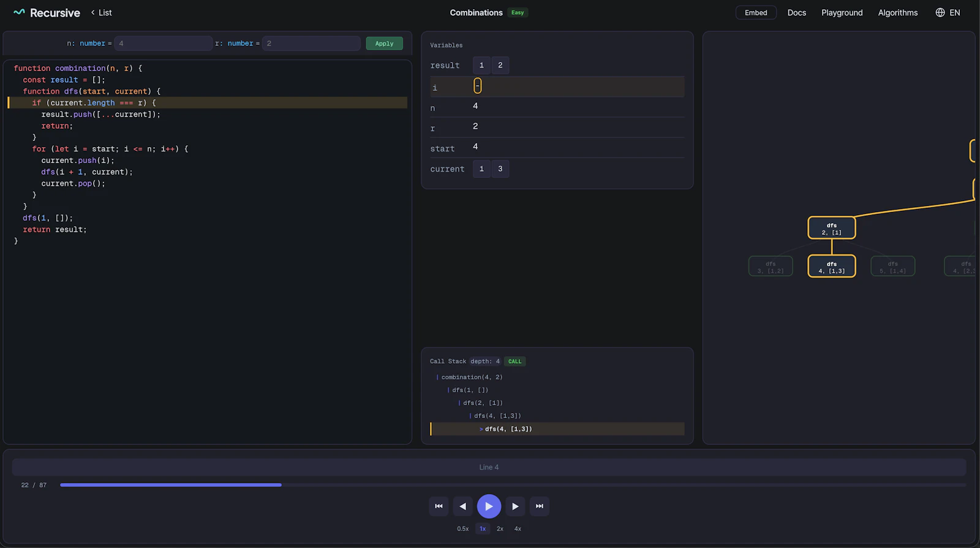Click the step progress bar

tap(513, 485)
